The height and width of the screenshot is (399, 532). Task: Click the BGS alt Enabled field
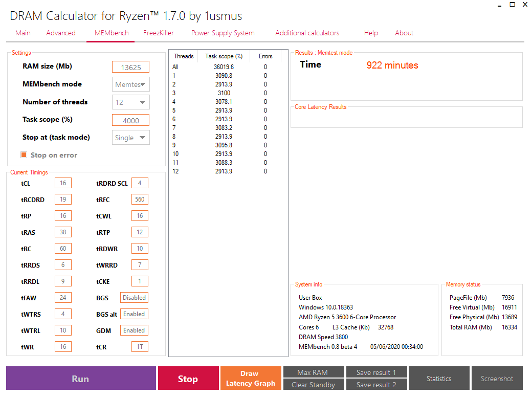point(135,314)
